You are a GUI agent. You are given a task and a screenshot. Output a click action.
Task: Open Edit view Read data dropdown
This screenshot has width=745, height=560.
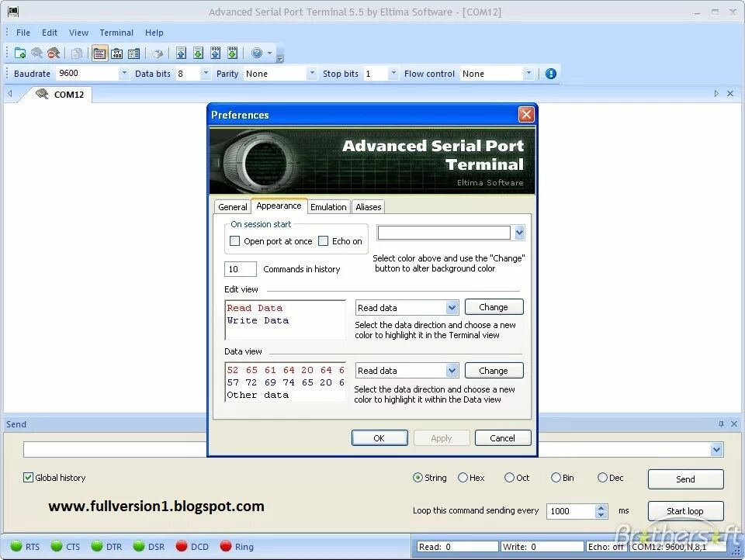tap(452, 307)
